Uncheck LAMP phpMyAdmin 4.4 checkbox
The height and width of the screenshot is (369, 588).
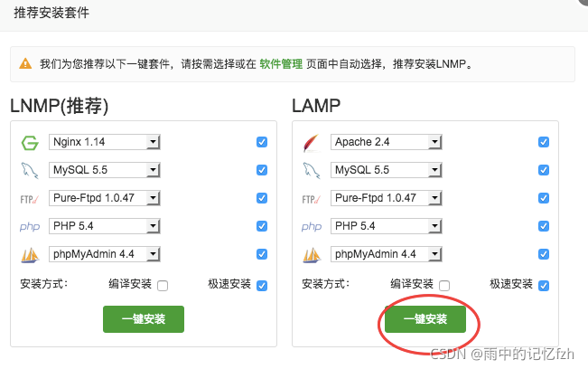tap(544, 254)
